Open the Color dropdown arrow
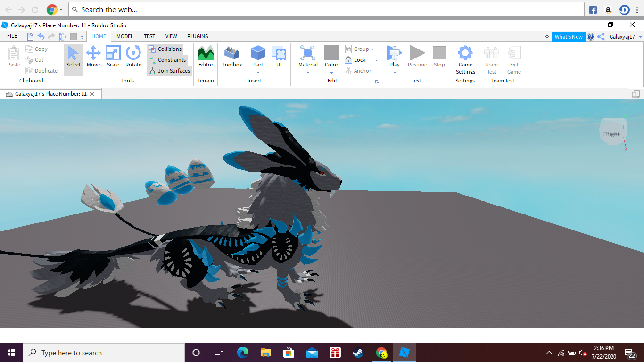This screenshot has width=644, height=362. pos(331,73)
